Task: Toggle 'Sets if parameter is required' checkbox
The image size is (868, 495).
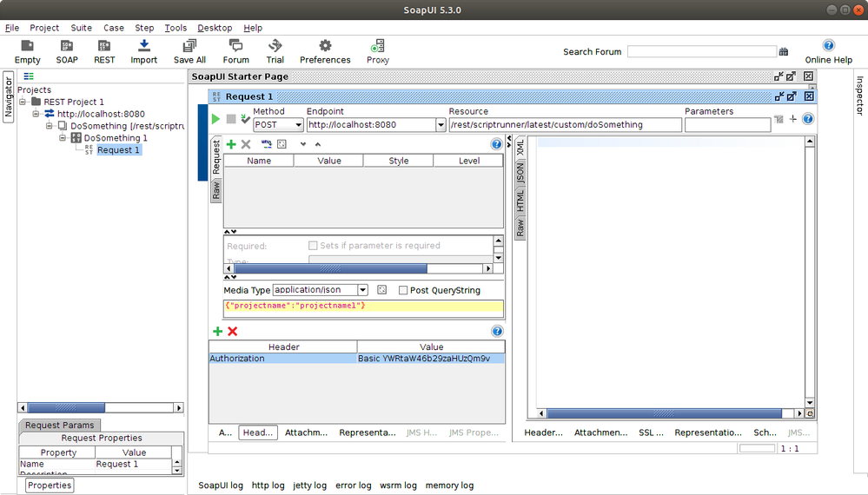Action: tap(314, 246)
